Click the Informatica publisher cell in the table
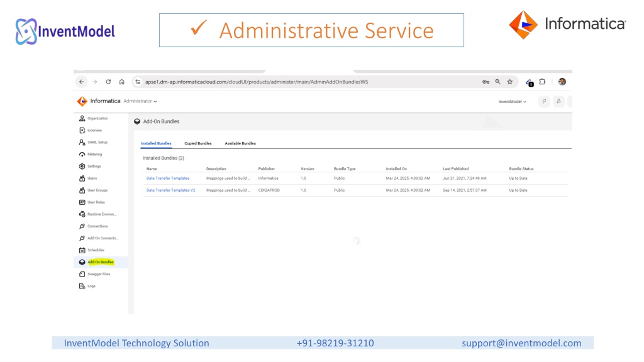The width and height of the screenshot is (644, 362). tap(268, 178)
